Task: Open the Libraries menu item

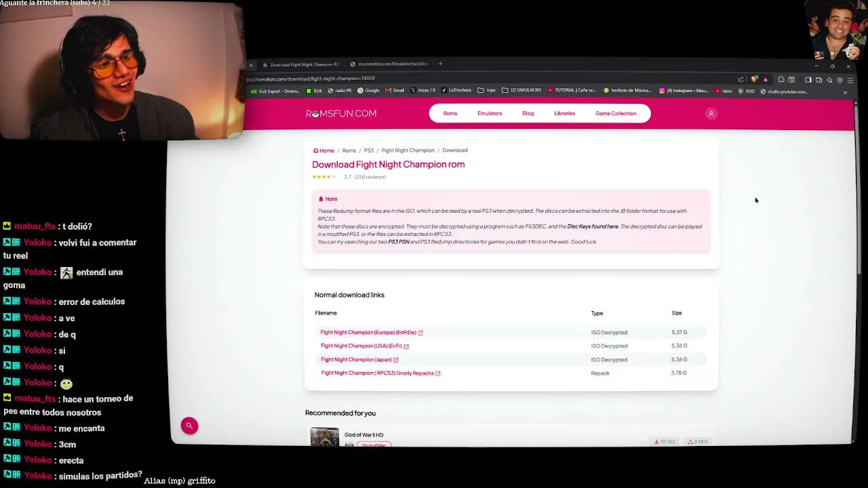Action: tap(564, 114)
